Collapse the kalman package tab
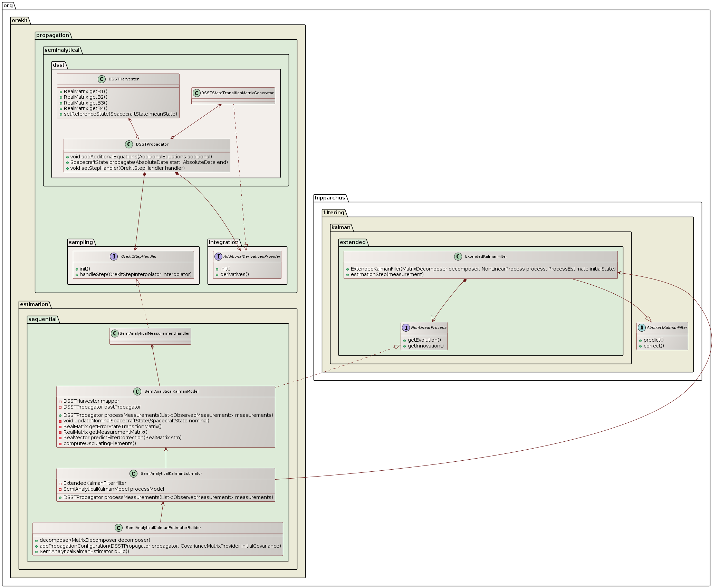Screen dimensions: 720x588 341,227
